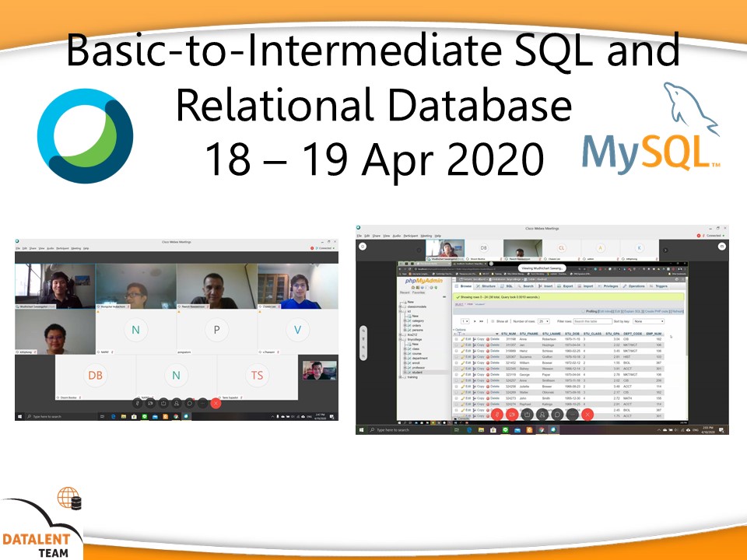
Task: Mute microphone in the right Webex window
Action: tap(496, 415)
